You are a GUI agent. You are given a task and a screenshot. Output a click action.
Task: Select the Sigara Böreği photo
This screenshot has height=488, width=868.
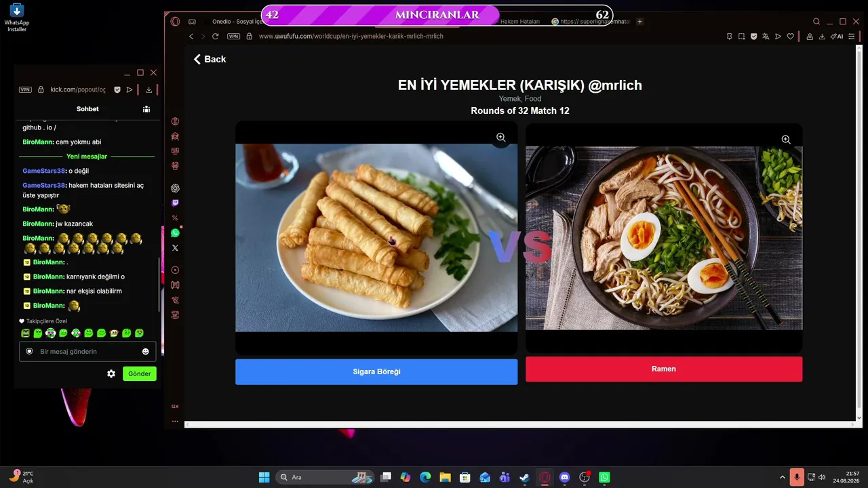click(x=376, y=238)
